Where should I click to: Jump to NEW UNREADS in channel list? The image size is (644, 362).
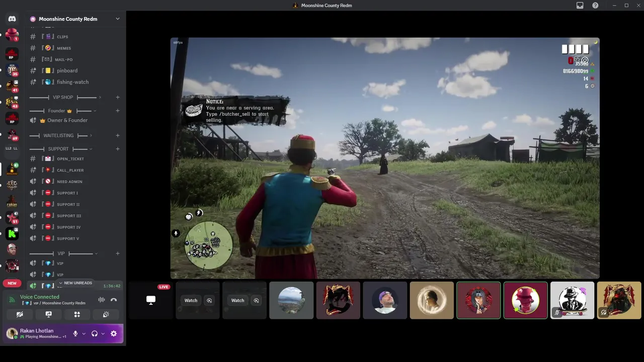[75, 283]
